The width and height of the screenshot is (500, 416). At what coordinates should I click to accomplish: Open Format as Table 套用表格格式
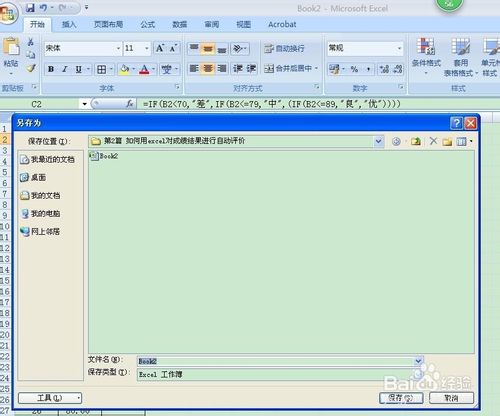click(x=461, y=57)
